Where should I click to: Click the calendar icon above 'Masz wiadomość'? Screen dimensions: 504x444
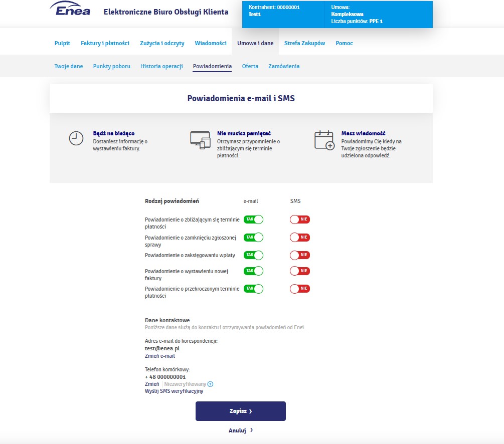(324, 138)
